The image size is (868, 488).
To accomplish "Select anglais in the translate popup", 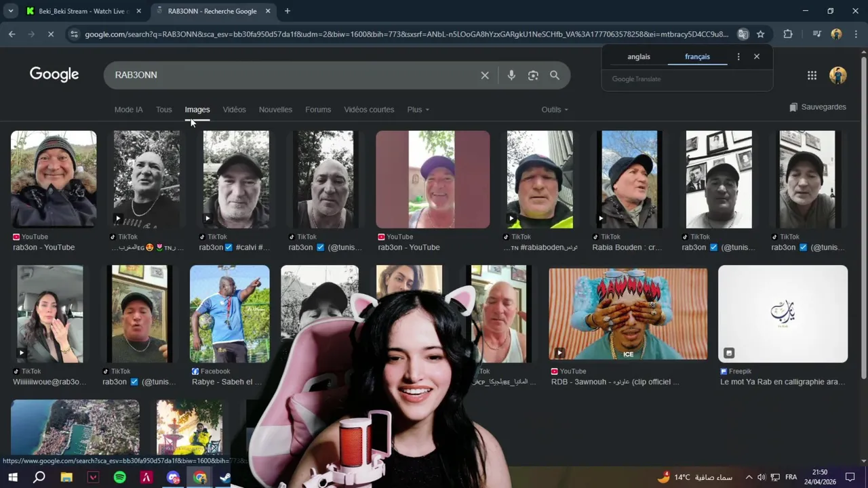I will pos(639,57).
